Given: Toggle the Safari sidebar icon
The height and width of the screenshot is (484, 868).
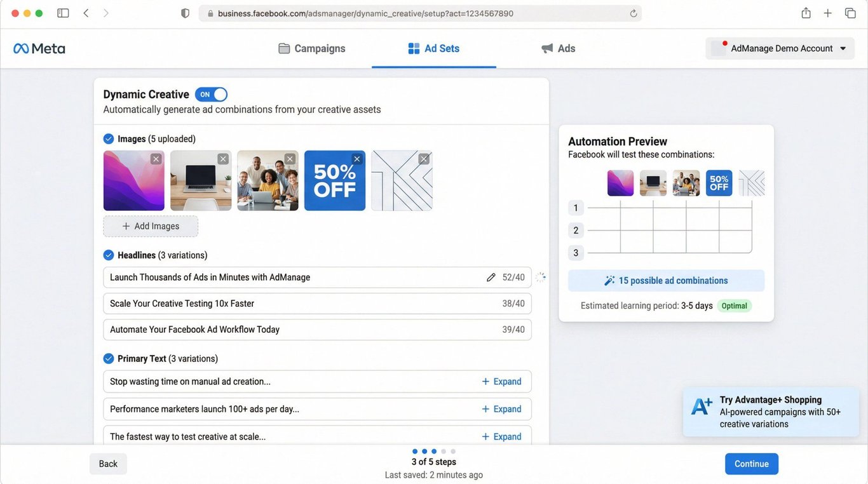Looking at the screenshot, I should [x=63, y=13].
